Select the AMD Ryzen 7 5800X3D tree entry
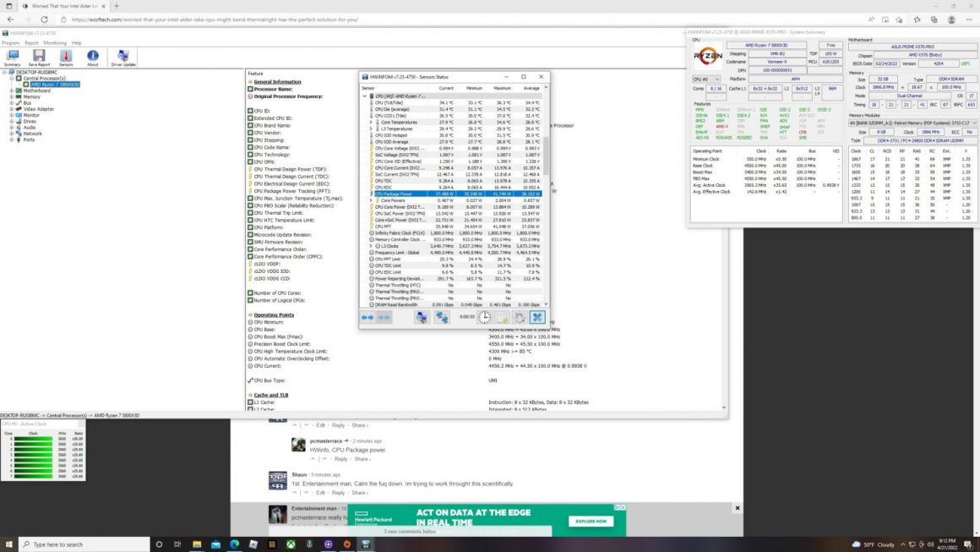 tap(55, 84)
